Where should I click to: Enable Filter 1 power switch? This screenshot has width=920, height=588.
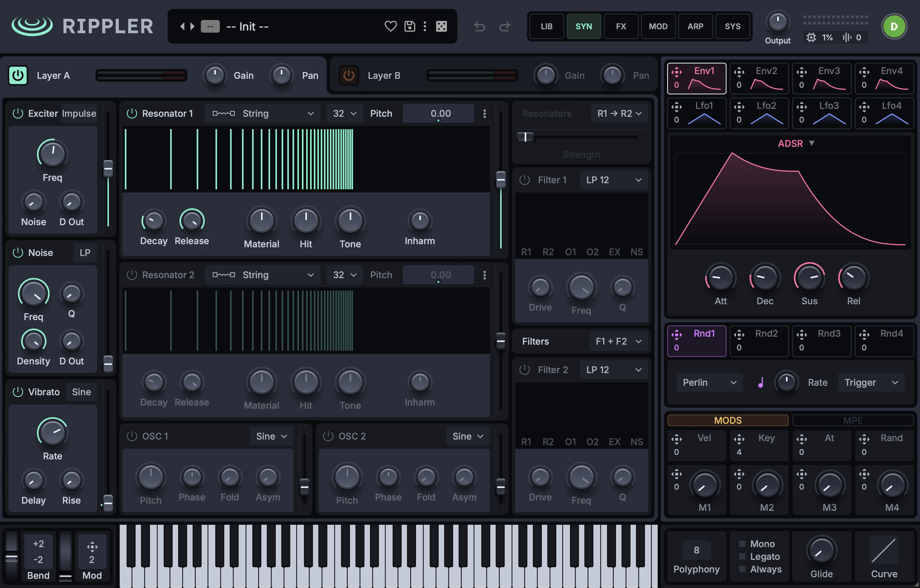click(524, 180)
